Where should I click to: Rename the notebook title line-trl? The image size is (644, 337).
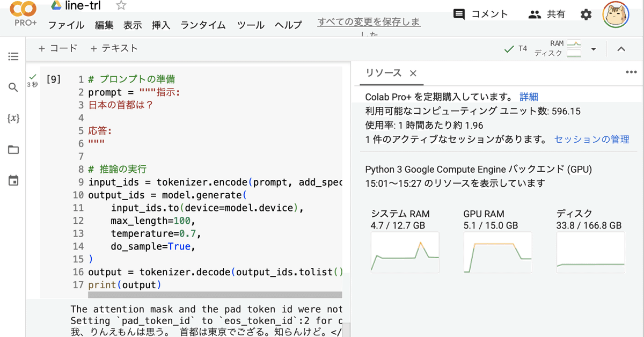(x=83, y=6)
